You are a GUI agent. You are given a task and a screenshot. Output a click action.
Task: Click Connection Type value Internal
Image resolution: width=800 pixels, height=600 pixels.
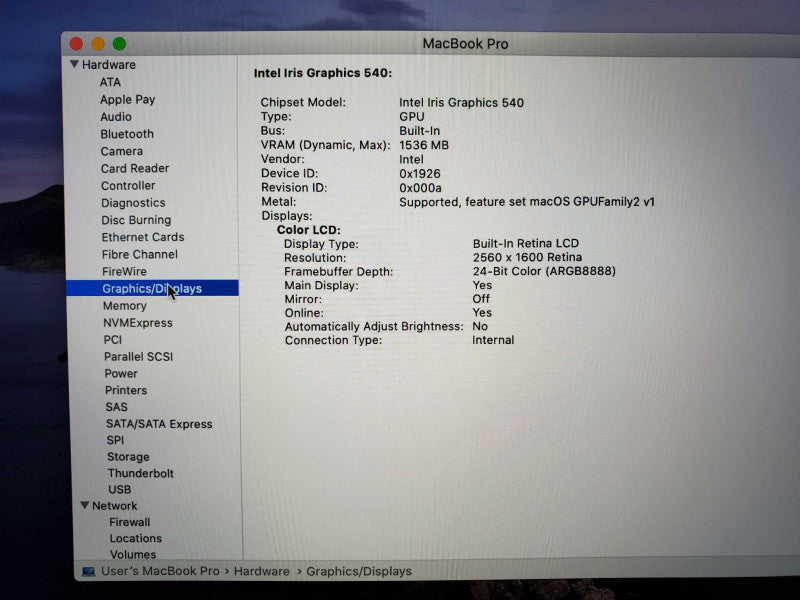pyautogui.click(x=493, y=340)
